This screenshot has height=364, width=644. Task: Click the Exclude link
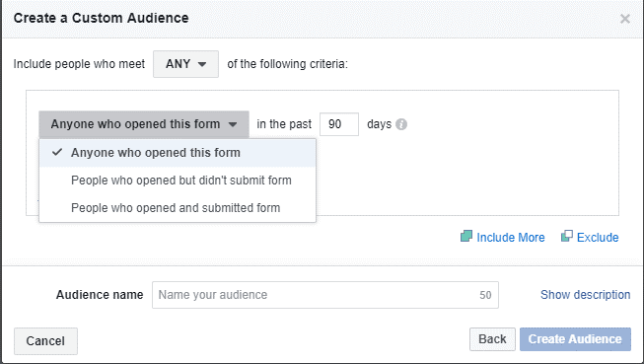598,238
